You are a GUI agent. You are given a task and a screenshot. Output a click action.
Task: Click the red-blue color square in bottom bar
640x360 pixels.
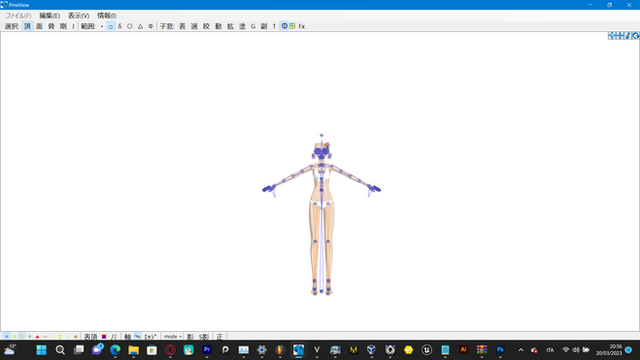[x=104, y=337]
